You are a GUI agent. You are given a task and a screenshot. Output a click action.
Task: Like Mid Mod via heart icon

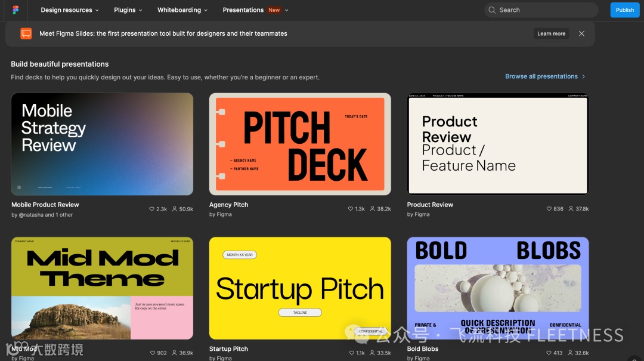pyautogui.click(x=153, y=353)
